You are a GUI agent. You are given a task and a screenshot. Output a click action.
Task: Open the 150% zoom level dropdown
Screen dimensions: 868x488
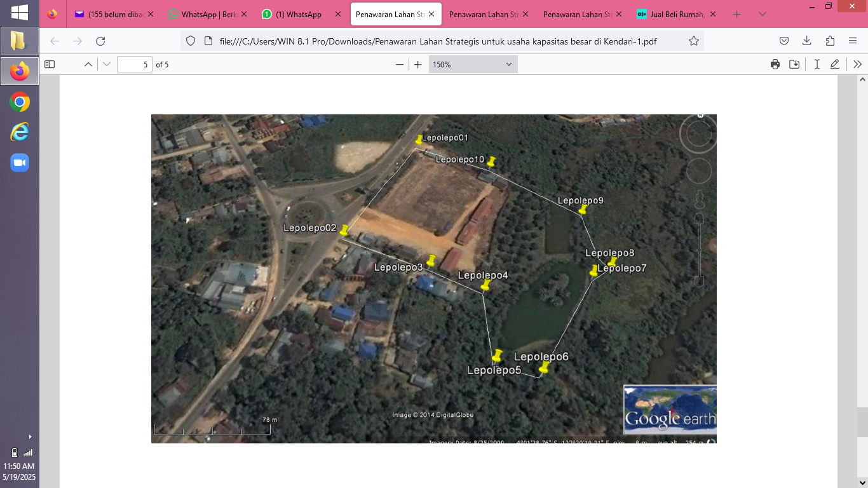click(473, 64)
